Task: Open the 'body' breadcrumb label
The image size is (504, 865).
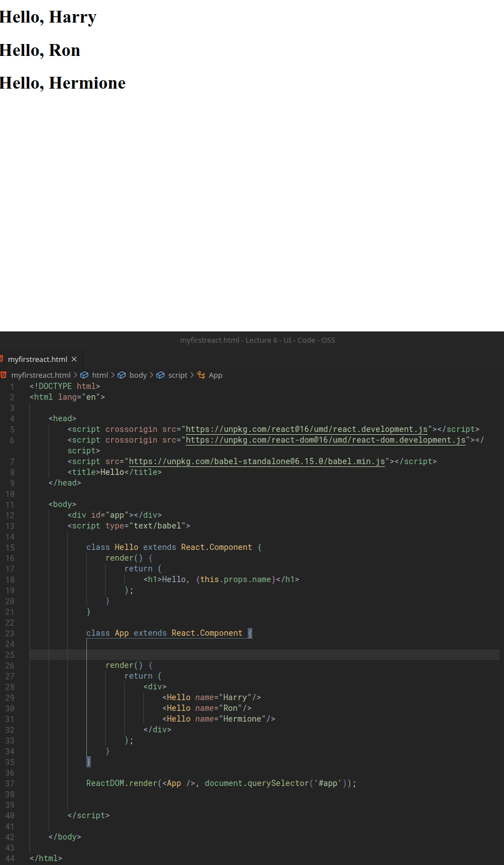Action: [138, 375]
